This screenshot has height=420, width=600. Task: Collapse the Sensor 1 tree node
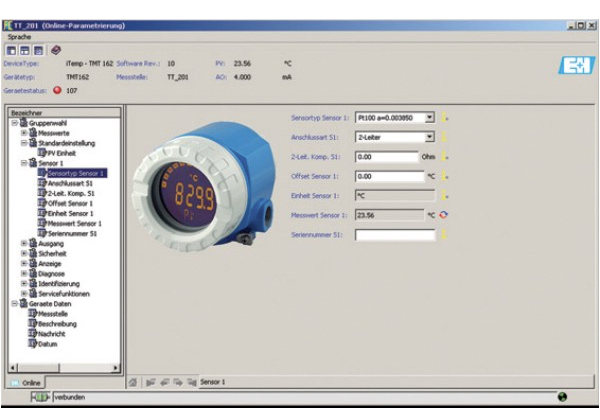click(x=24, y=162)
